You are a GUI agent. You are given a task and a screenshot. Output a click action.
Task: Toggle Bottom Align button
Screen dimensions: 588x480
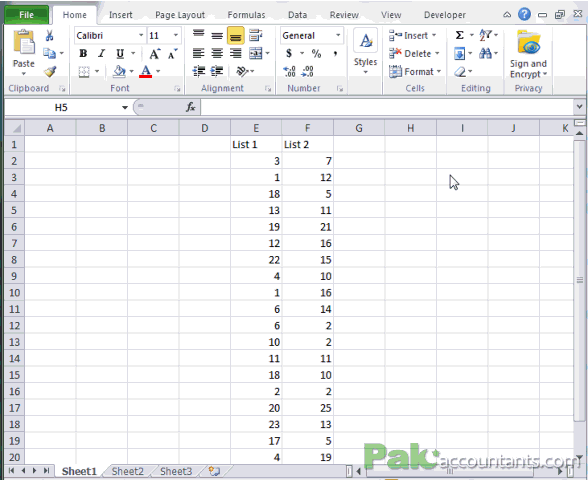click(236, 36)
